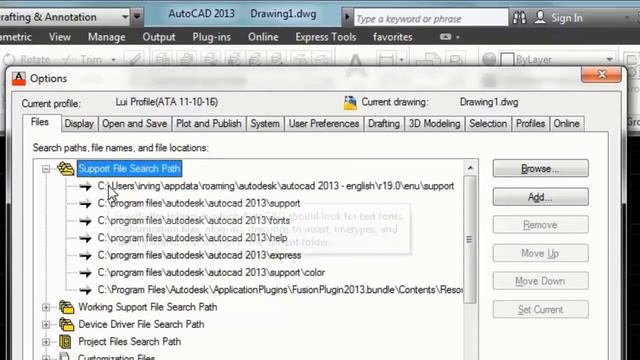This screenshot has width=640, height=360.
Task: Select the autocad 2013\support path
Action: click(x=199, y=203)
